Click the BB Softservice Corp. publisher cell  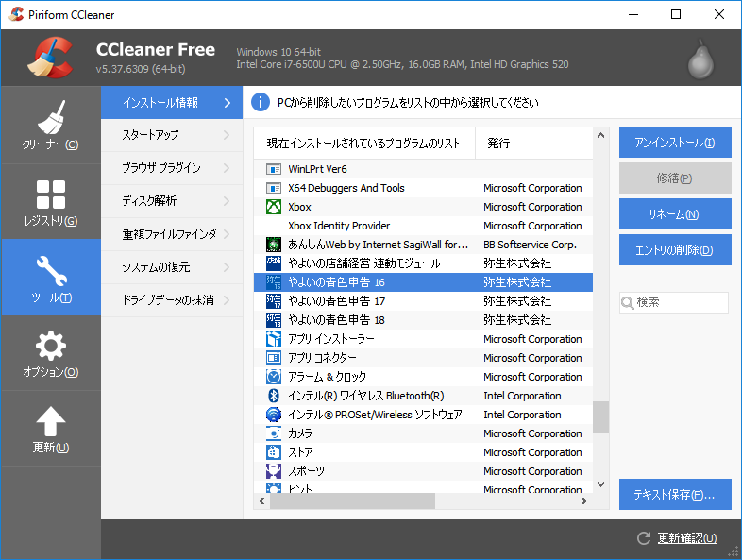pos(530,245)
